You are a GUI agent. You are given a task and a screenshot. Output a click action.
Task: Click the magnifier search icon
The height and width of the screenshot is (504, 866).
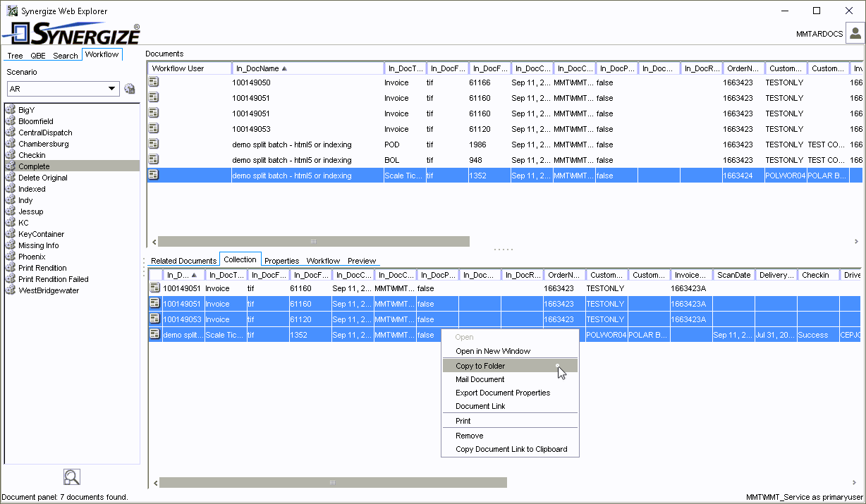click(71, 477)
